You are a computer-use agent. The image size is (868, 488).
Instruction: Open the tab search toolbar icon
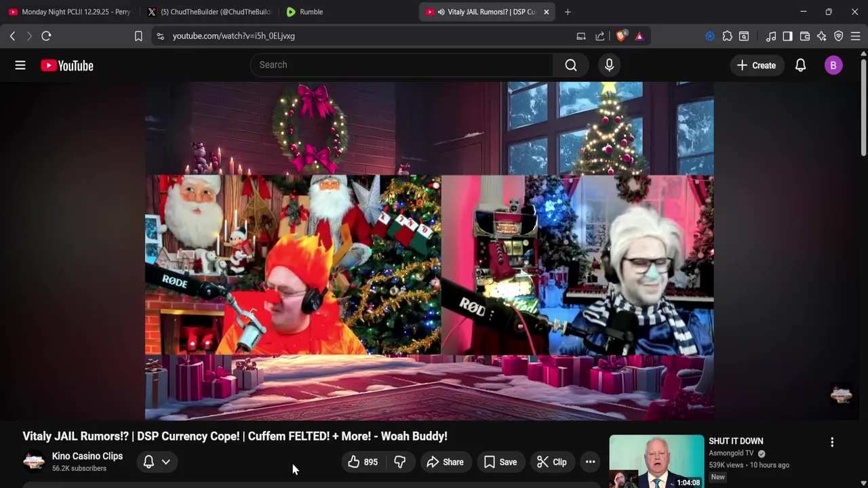[x=744, y=36]
